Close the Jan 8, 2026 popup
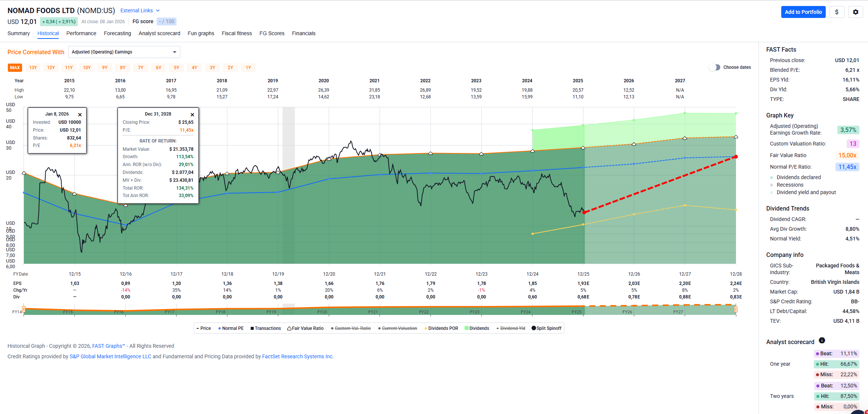 pyautogui.click(x=80, y=115)
